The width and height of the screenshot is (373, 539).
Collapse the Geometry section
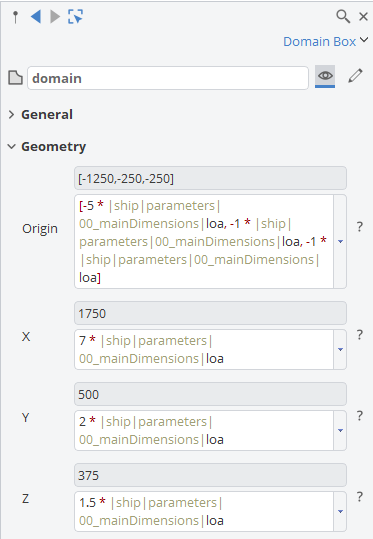(11, 147)
